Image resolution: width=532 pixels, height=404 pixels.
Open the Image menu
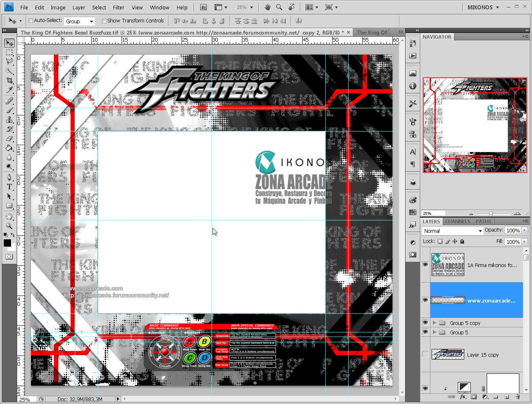coord(58,7)
